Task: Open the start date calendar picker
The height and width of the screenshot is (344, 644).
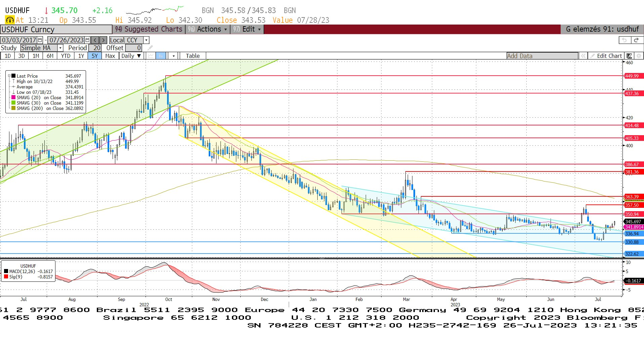Action: point(40,40)
